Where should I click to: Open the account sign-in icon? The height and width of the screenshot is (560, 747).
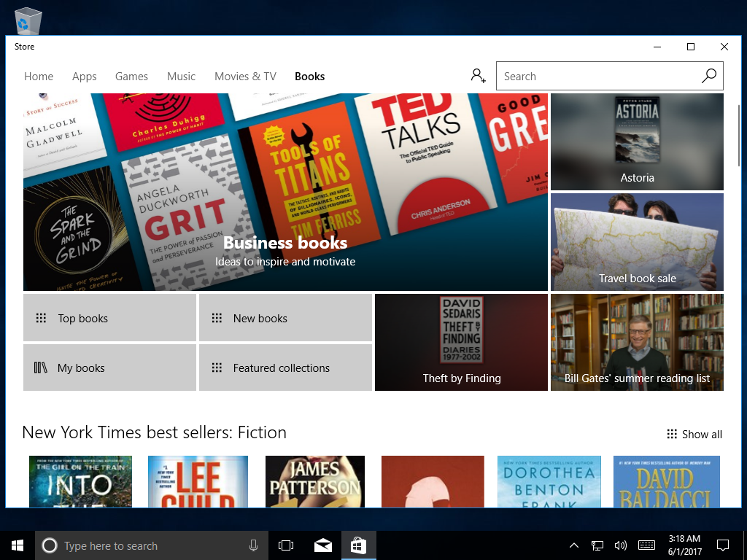tap(479, 76)
